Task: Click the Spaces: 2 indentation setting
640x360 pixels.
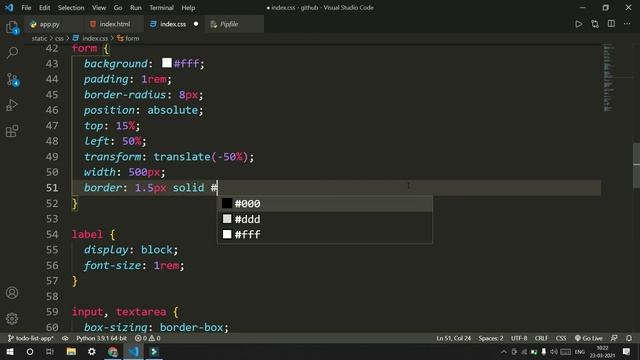Action: [491, 338]
